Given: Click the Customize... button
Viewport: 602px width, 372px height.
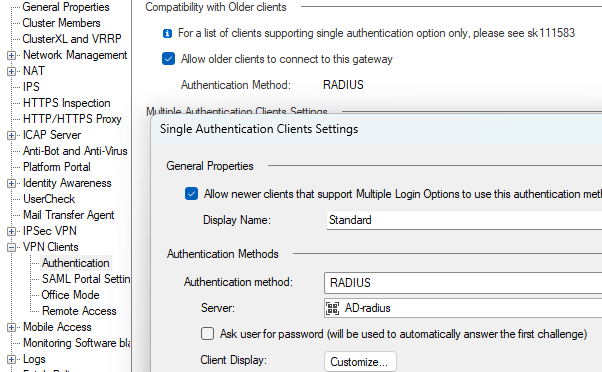Looking at the screenshot, I should [x=360, y=362].
